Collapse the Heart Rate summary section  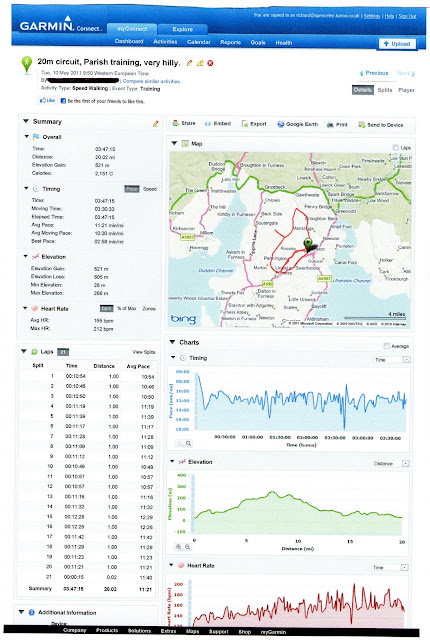25,308
